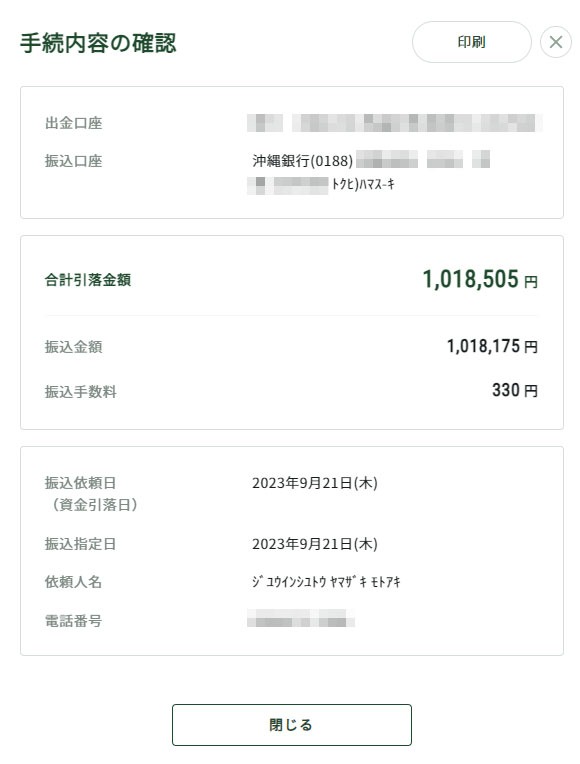Click the 合計引落金額 label

(x=88, y=280)
